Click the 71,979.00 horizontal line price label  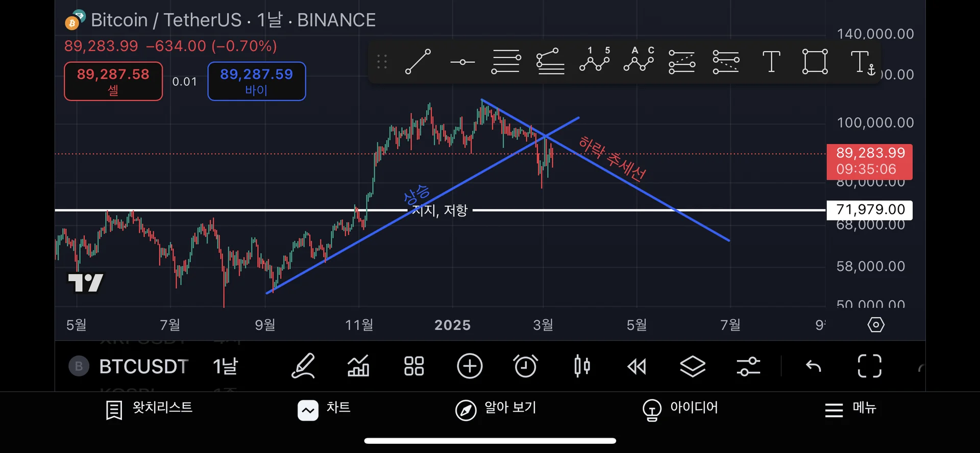click(x=870, y=209)
